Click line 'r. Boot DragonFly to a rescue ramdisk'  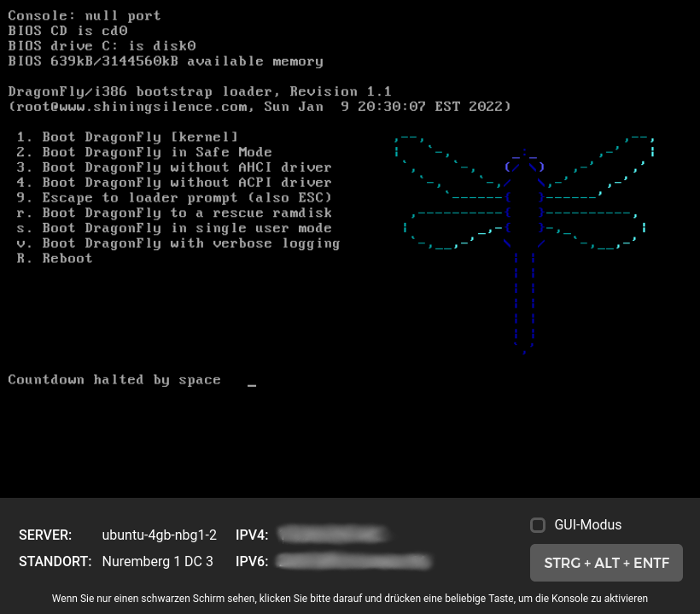pos(174,213)
